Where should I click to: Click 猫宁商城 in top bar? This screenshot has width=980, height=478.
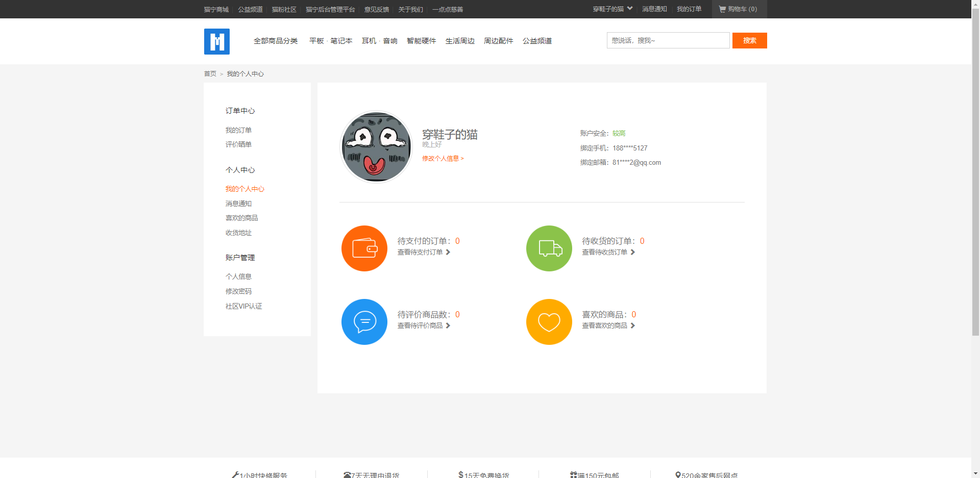click(216, 10)
